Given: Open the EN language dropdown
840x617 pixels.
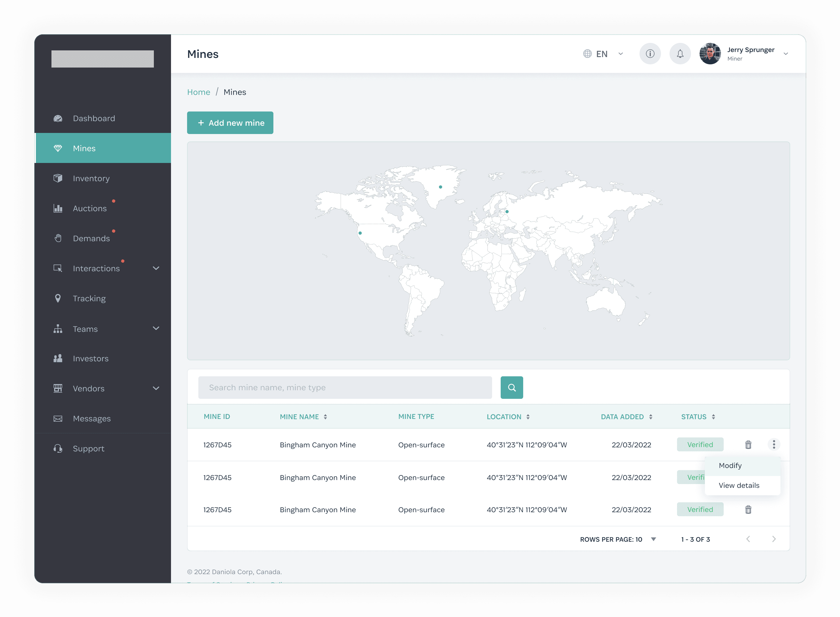Looking at the screenshot, I should pos(603,54).
